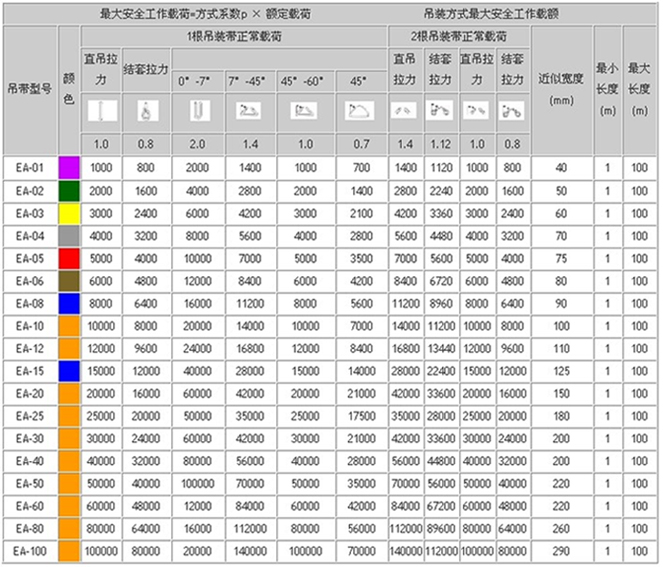The height and width of the screenshot is (567, 663).
Task: Click the 最大长度 (m) column header
Action: coord(639,89)
